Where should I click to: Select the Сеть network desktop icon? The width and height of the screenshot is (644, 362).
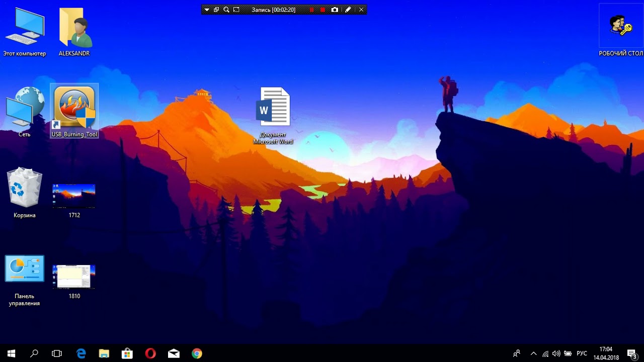[25, 112]
